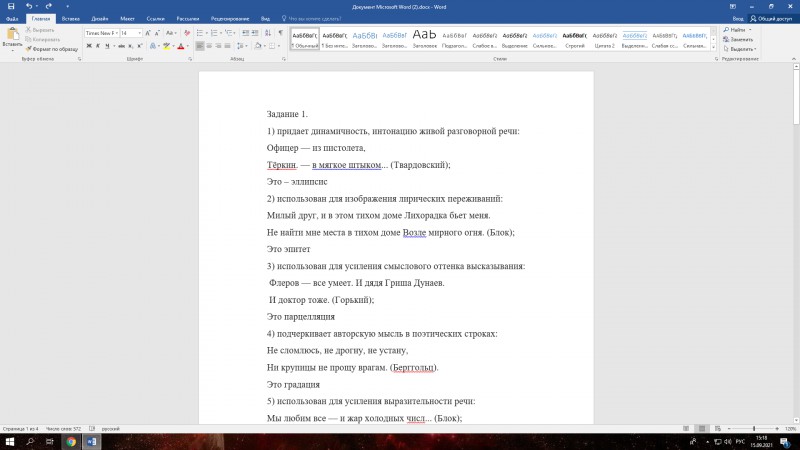
Task: Open shading paint bucket icon
Action: coord(258,46)
